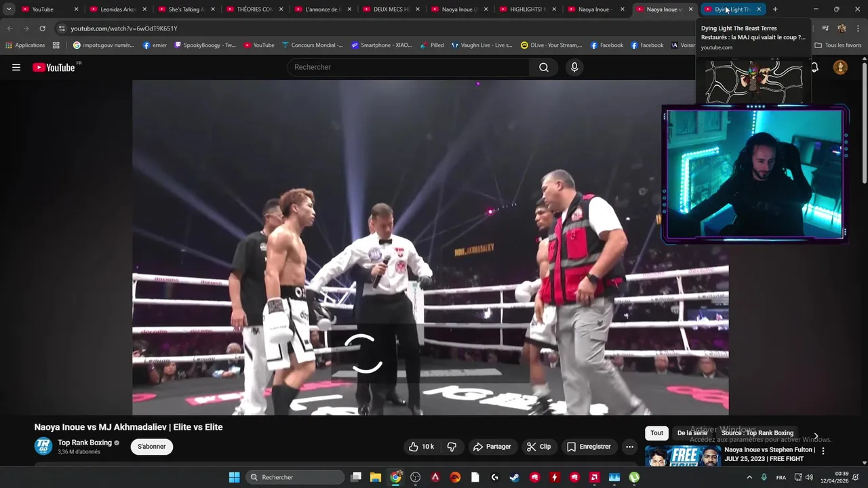Reload the page with the browser refresh icon
The width and height of the screenshot is (868, 488).
pyautogui.click(x=42, y=28)
